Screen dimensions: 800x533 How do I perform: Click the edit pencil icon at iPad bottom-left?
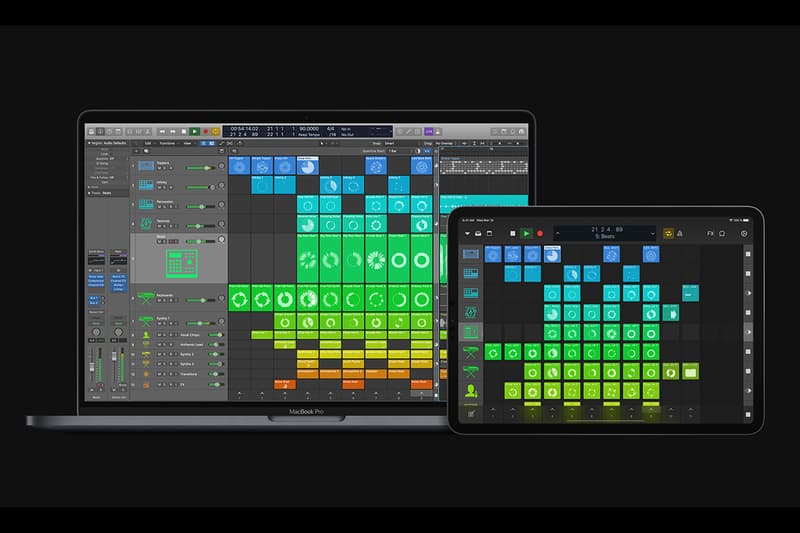coord(470,414)
